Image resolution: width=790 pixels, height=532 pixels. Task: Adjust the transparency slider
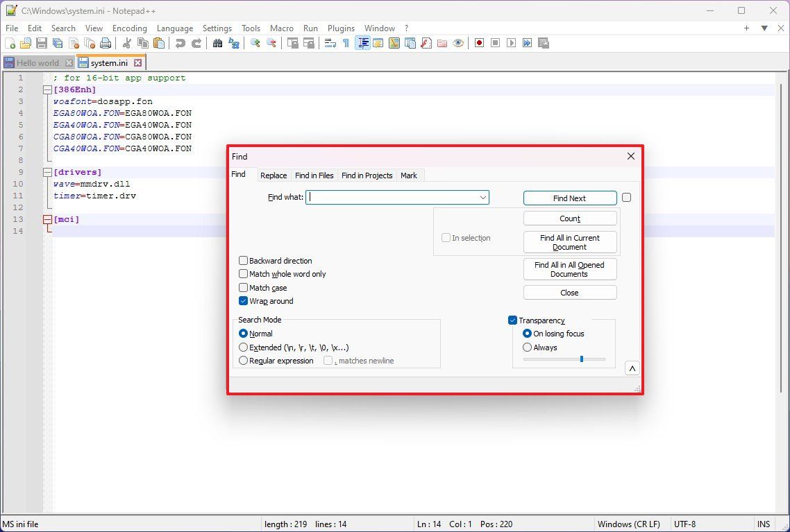[582, 359]
